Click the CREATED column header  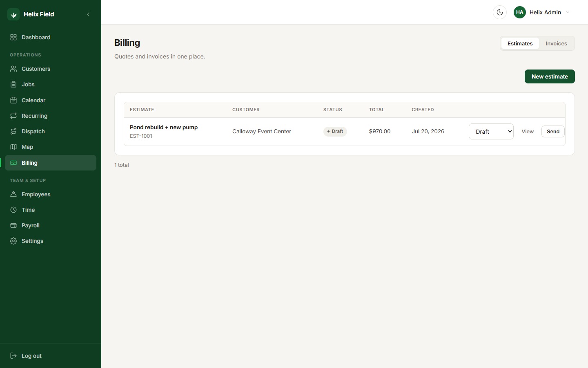(423, 110)
